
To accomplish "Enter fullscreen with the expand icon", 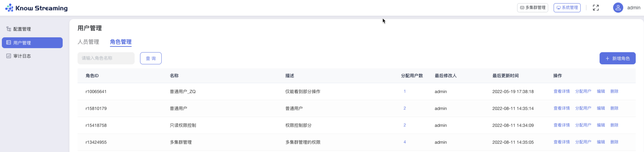I will tap(596, 8).
